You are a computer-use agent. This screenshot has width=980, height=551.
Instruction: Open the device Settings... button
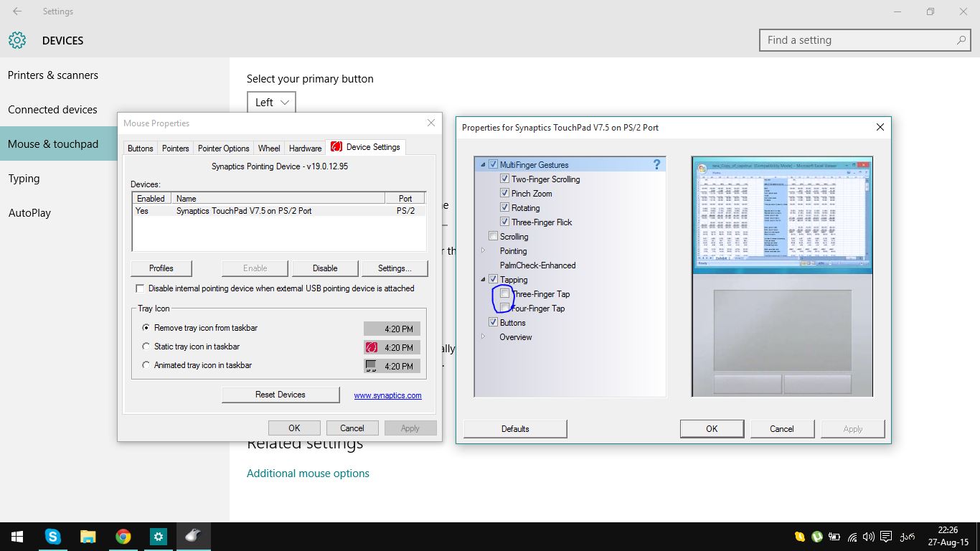pyautogui.click(x=395, y=268)
